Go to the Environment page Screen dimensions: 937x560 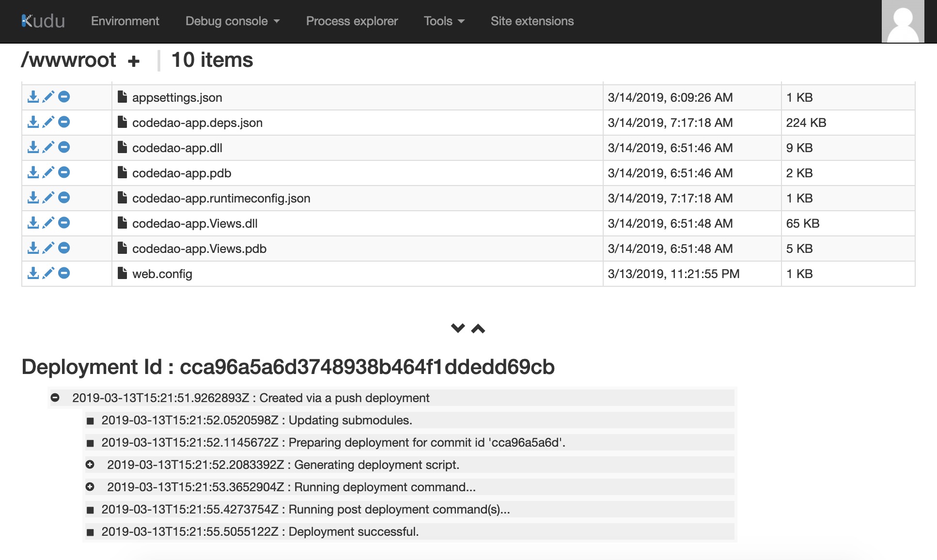click(x=125, y=21)
